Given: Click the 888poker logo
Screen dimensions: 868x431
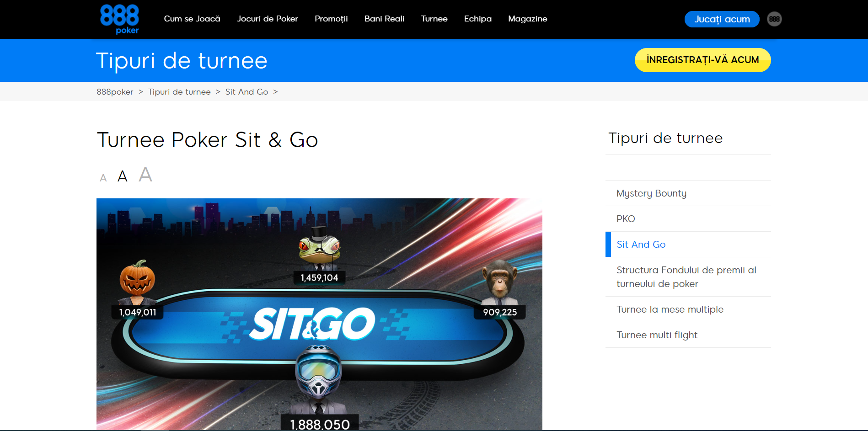Looking at the screenshot, I should point(119,19).
